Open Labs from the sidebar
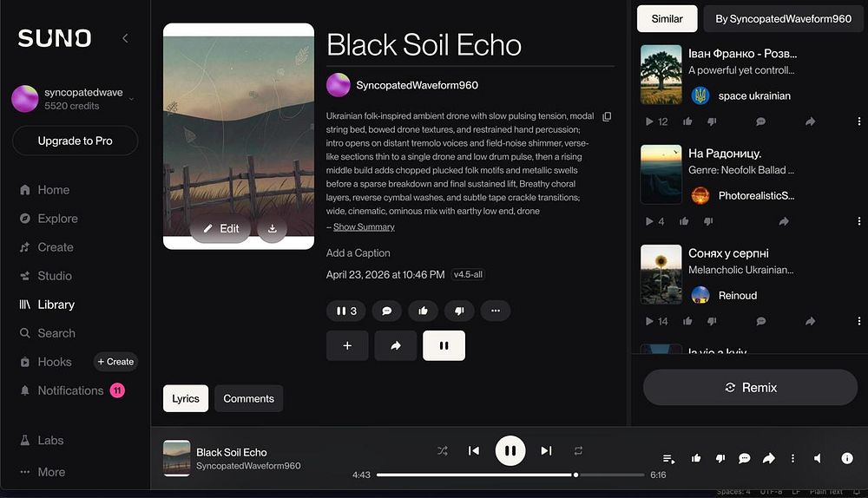The height and width of the screenshot is (498, 868). tap(42, 441)
